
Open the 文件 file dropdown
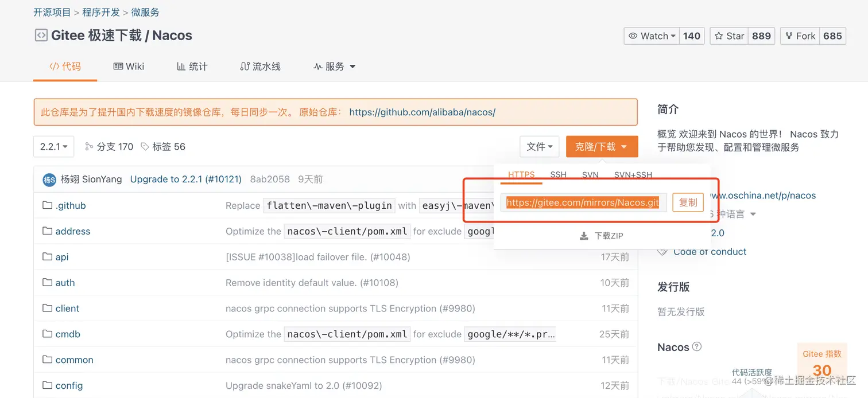[x=540, y=147]
